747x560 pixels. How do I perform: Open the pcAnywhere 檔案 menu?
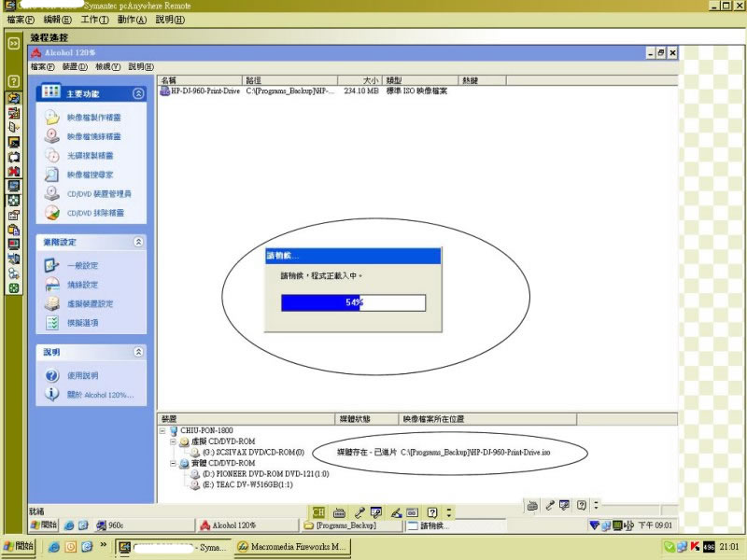coord(21,20)
